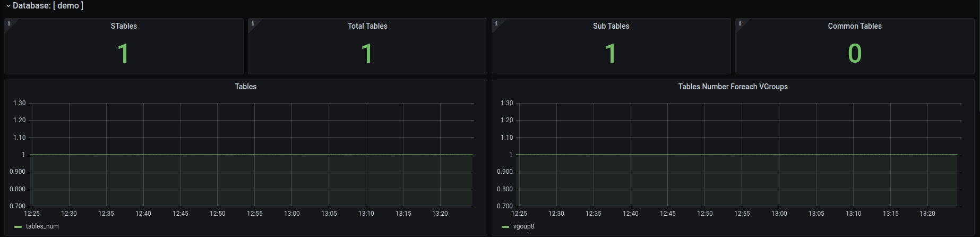
Task: Click the info icon on Common Tables panel
Action: pos(740,23)
